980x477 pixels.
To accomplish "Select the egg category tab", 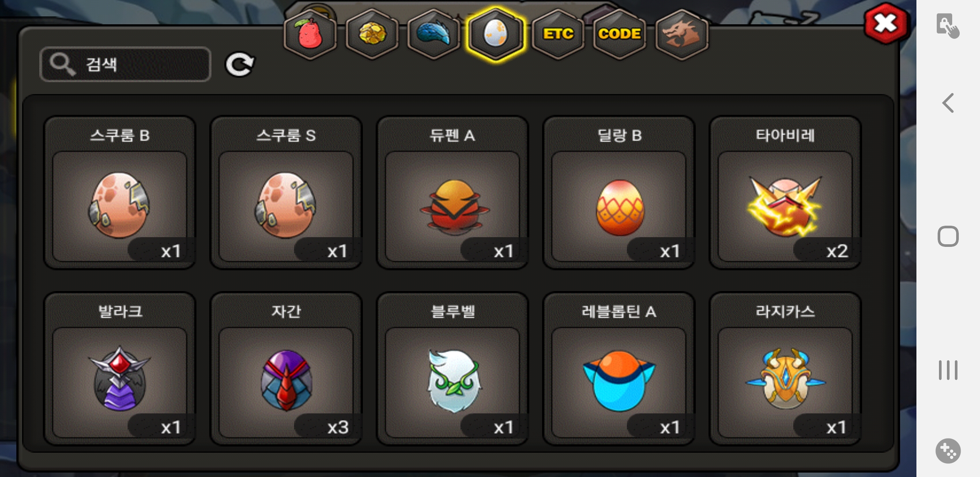I will tap(496, 34).
